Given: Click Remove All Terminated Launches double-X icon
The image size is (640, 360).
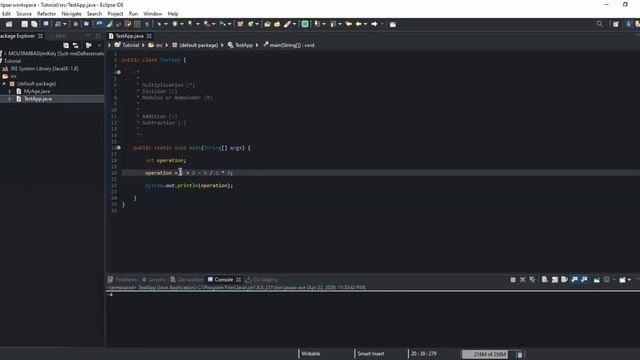Looking at the screenshot, I should click(532, 280).
